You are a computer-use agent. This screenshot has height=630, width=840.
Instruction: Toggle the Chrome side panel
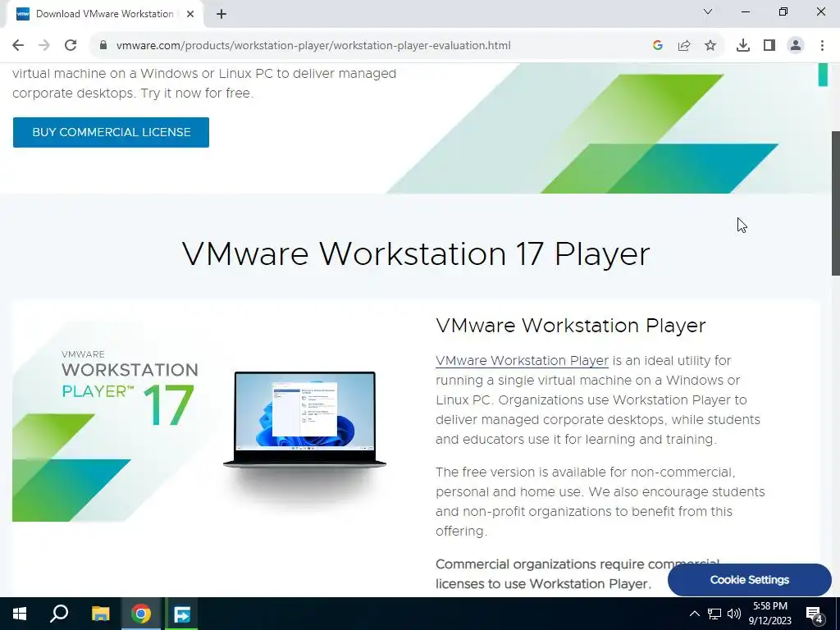[769, 46]
